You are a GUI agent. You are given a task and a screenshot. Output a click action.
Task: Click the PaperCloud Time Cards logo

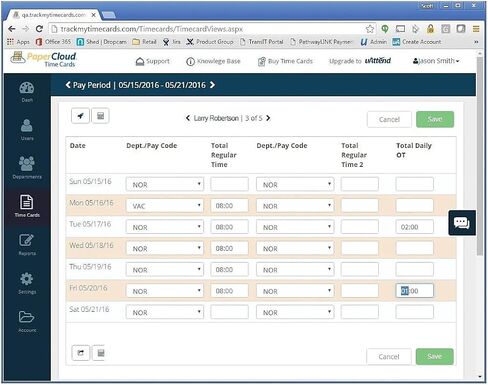[43, 59]
